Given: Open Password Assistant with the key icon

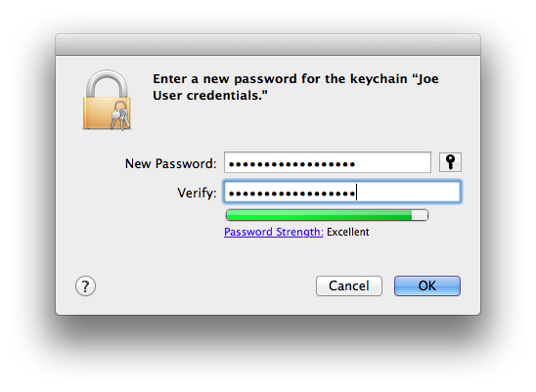Looking at the screenshot, I should coord(450,162).
